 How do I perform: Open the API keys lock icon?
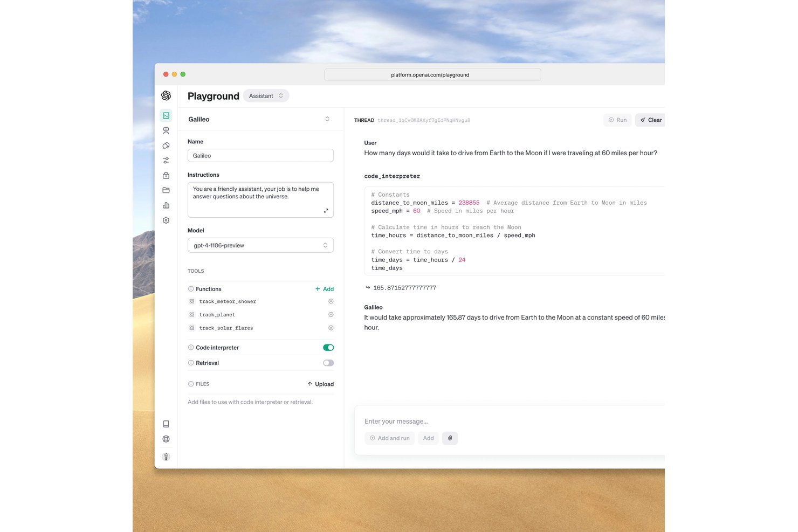tap(166, 175)
